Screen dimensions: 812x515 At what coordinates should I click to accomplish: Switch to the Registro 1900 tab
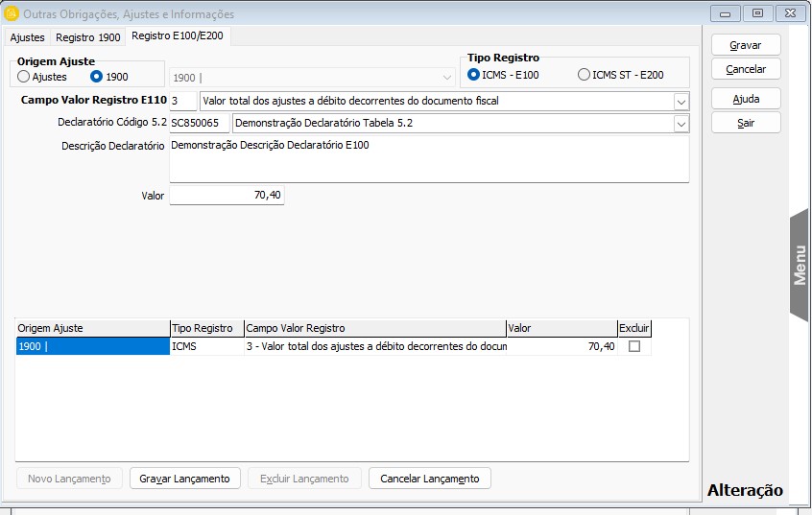click(87, 36)
